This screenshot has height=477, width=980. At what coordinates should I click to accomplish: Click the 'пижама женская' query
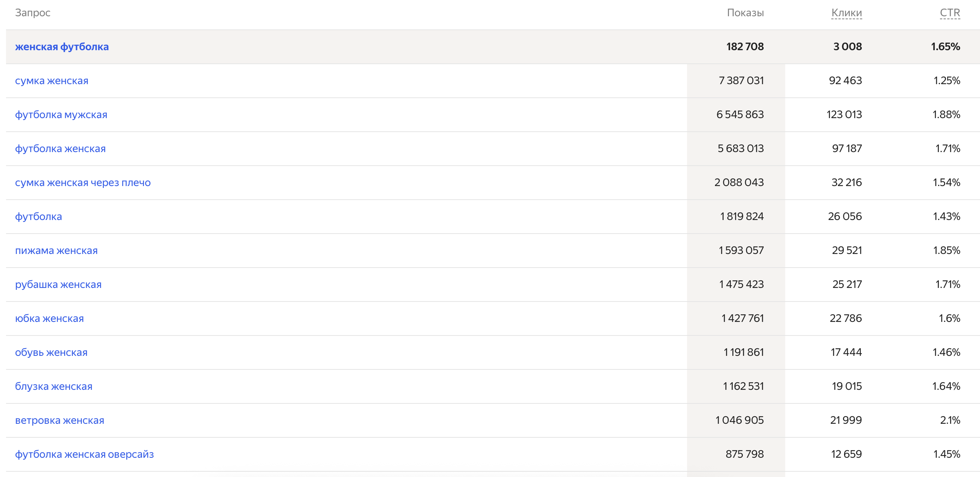tap(56, 251)
